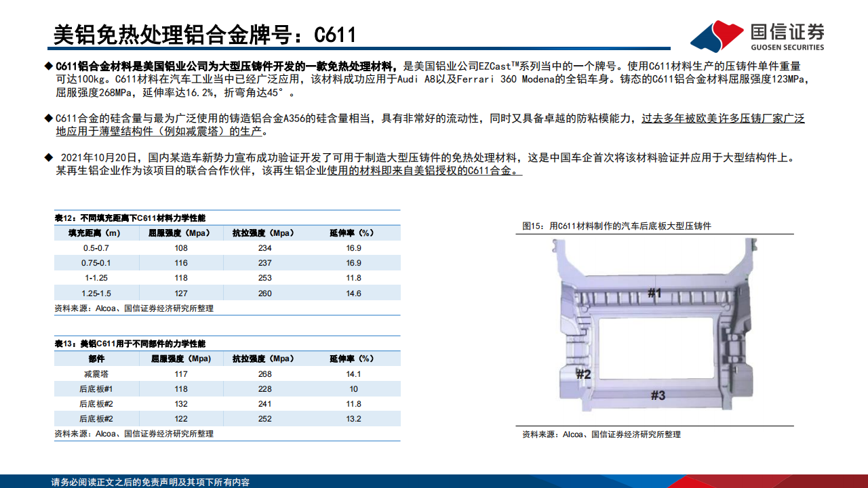Click the 国信证券 logo text

pos(787,31)
